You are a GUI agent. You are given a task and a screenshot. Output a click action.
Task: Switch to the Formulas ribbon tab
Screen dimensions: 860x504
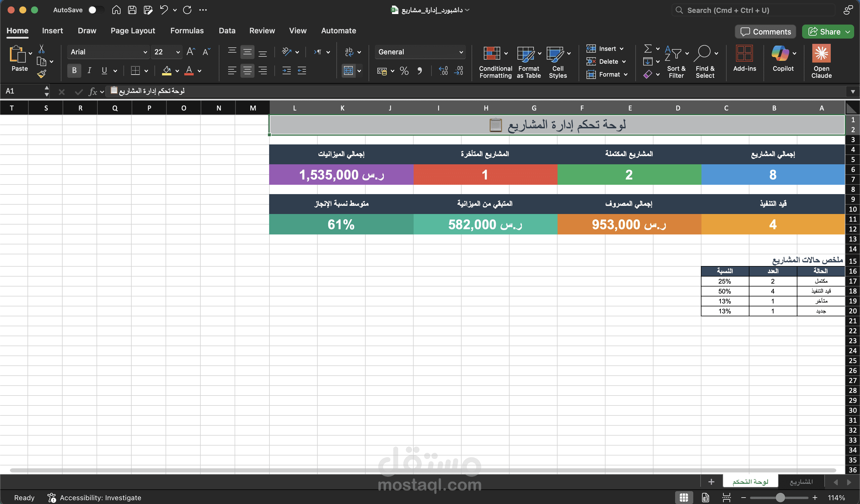pyautogui.click(x=187, y=31)
